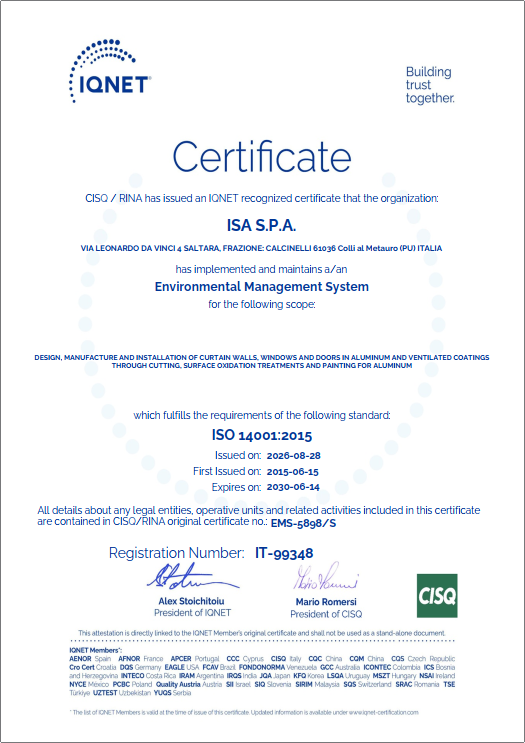Click the expiry date '2030-06-14'
The image size is (525, 743).
coord(293,487)
